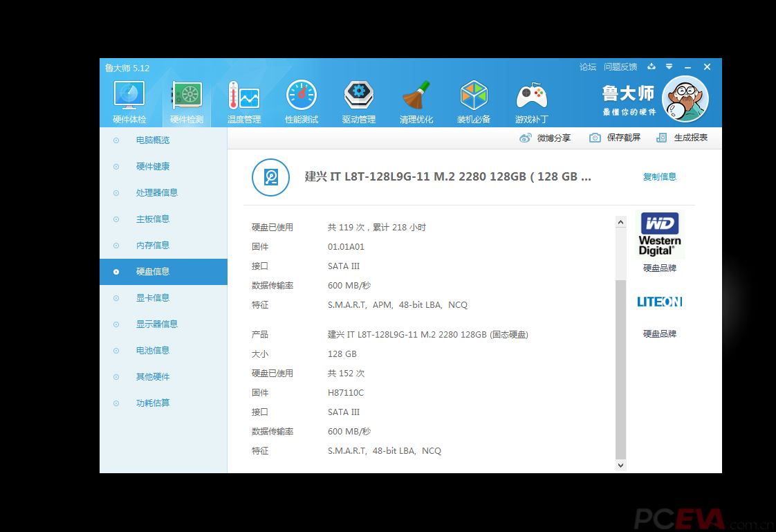Click firmware value H87110C
The height and width of the screenshot is (532, 776).
click(345, 392)
